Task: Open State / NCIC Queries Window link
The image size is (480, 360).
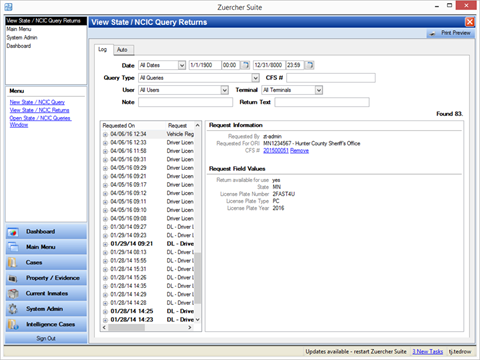Action: point(40,121)
